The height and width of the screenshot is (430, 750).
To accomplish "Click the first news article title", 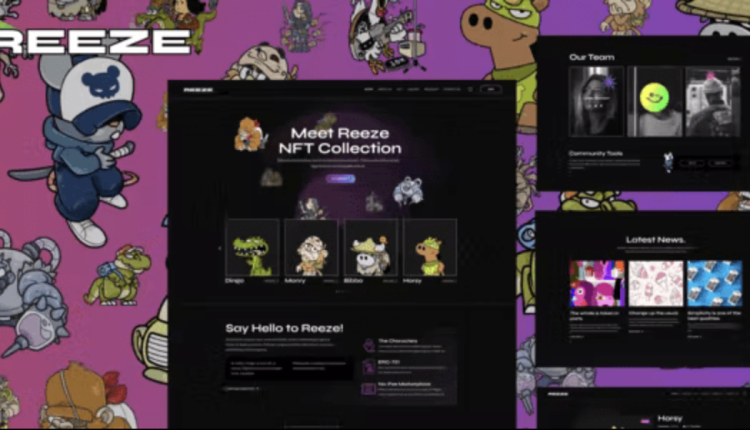I will pos(594,315).
